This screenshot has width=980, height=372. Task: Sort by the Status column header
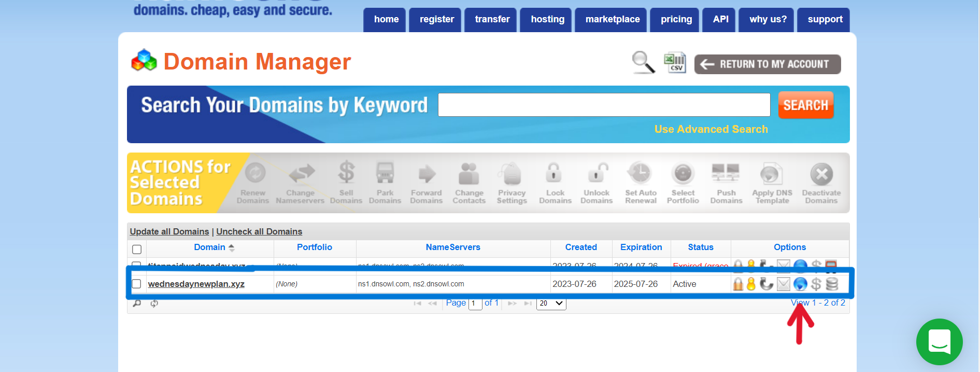pos(701,247)
